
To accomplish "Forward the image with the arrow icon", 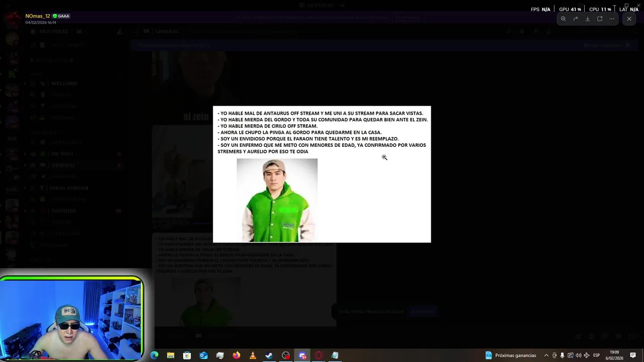I will tap(576, 19).
